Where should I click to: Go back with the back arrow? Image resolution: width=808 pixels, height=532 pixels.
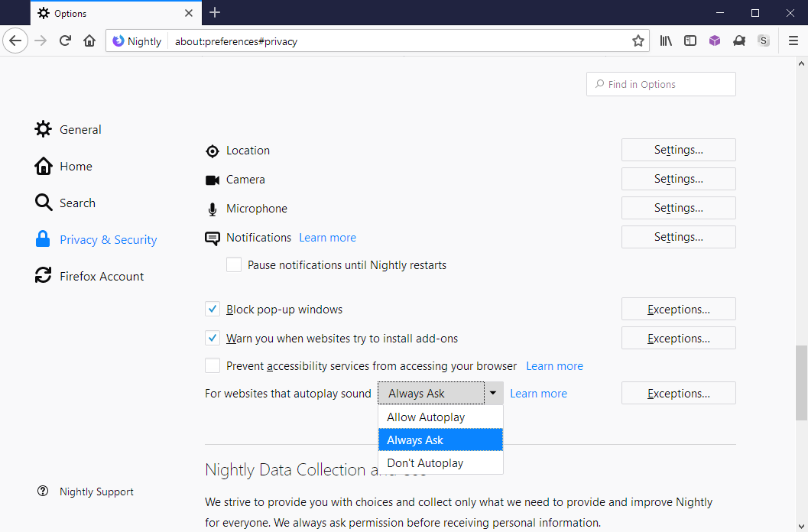[15, 41]
